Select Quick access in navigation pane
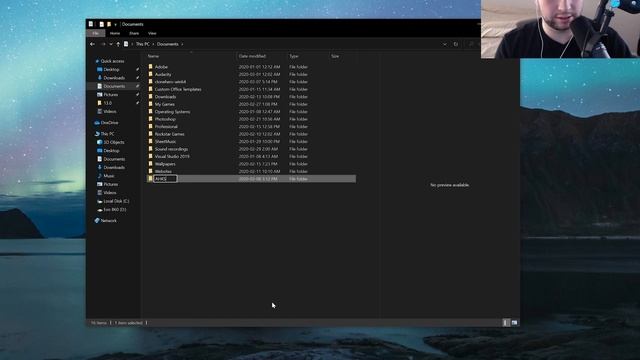Viewport: 640px width, 360px height. [x=112, y=61]
